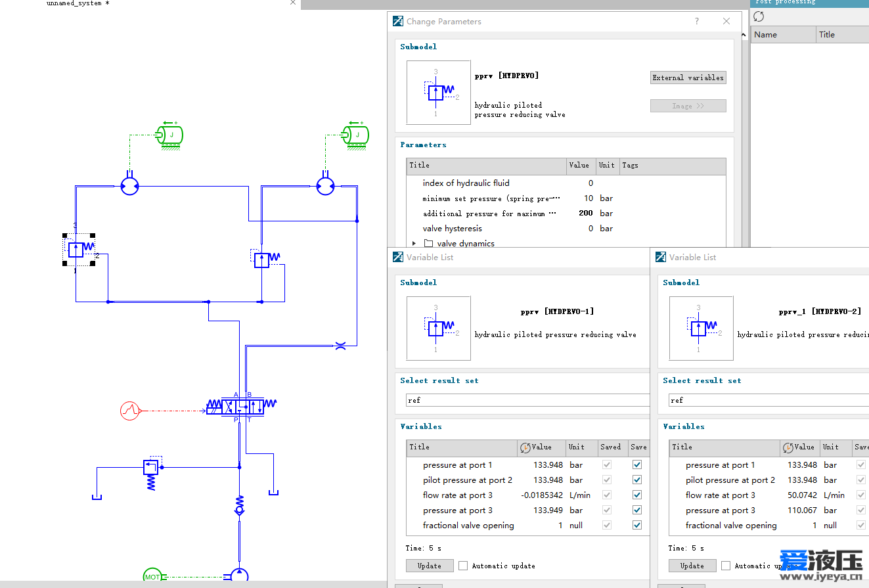
Task: Click the right hydraulic motor symbol
Action: pos(324,187)
